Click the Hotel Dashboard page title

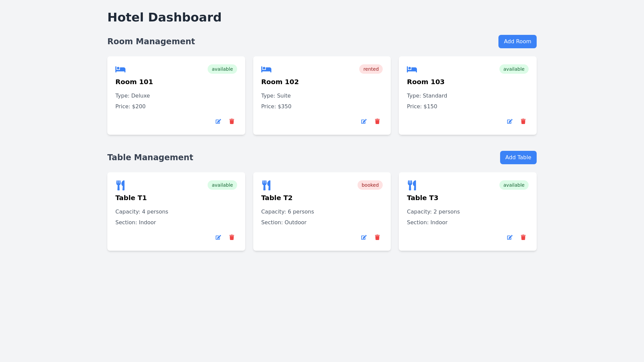[164, 17]
